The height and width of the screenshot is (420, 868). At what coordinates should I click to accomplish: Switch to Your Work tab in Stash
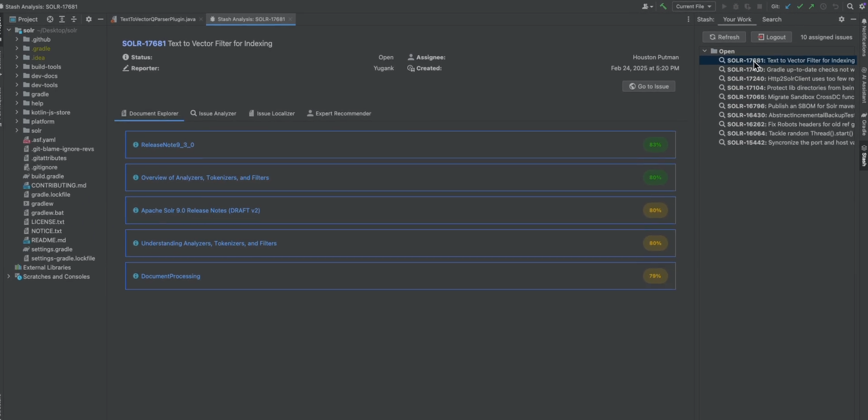click(x=737, y=19)
